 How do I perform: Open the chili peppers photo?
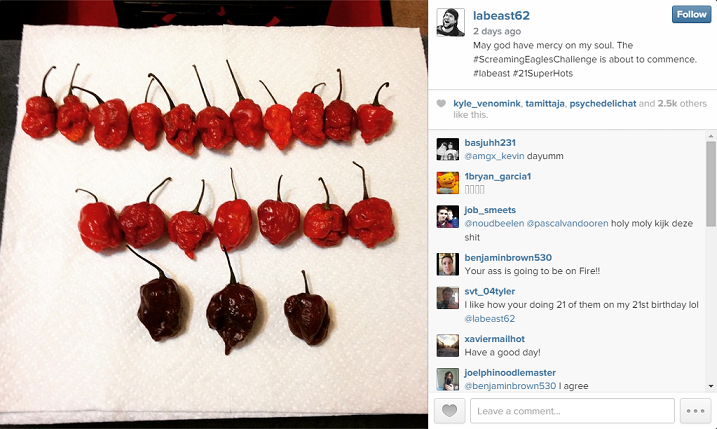[214, 214]
